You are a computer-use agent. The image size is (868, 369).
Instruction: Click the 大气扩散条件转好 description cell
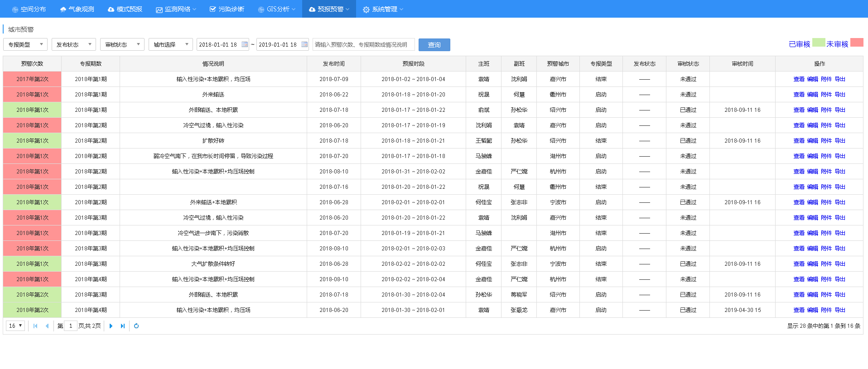coord(213,264)
